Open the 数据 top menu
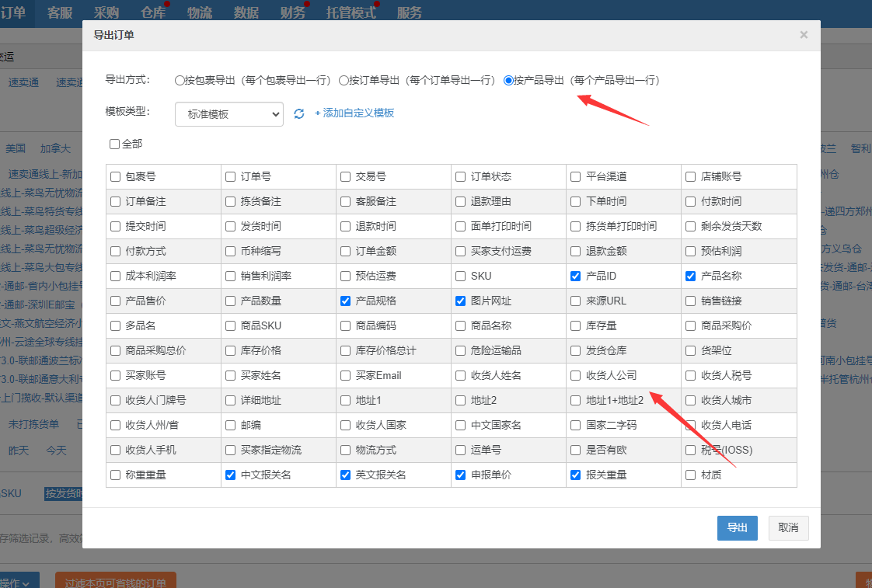 (246, 12)
